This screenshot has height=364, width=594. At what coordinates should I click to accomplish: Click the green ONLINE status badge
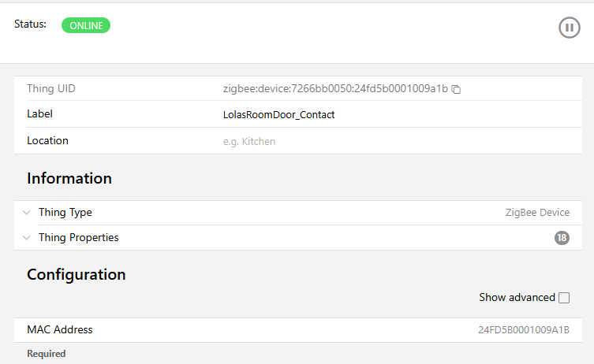pyautogui.click(x=86, y=25)
